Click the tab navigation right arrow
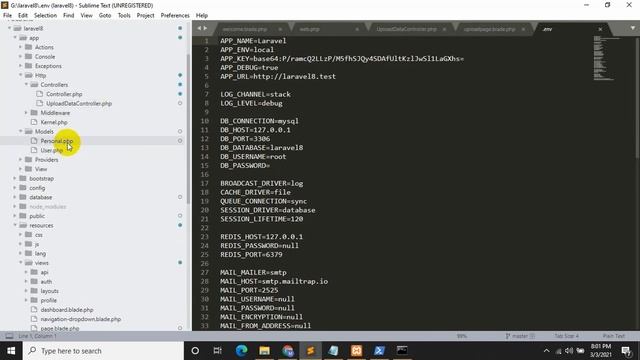 (x=205, y=28)
